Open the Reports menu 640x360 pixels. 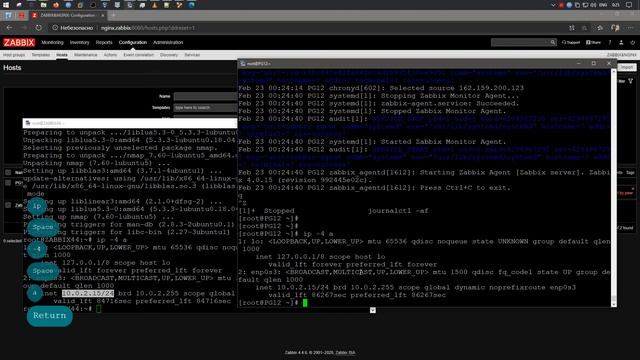[104, 42]
